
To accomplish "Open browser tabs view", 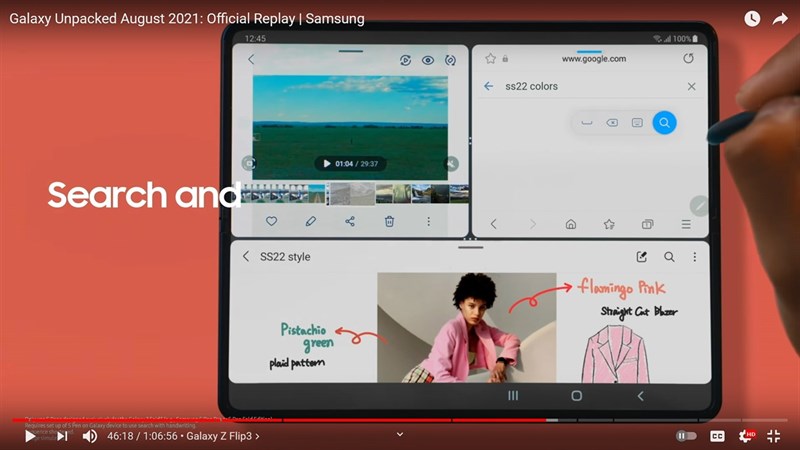I will pyautogui.click(x=647, y=224).
